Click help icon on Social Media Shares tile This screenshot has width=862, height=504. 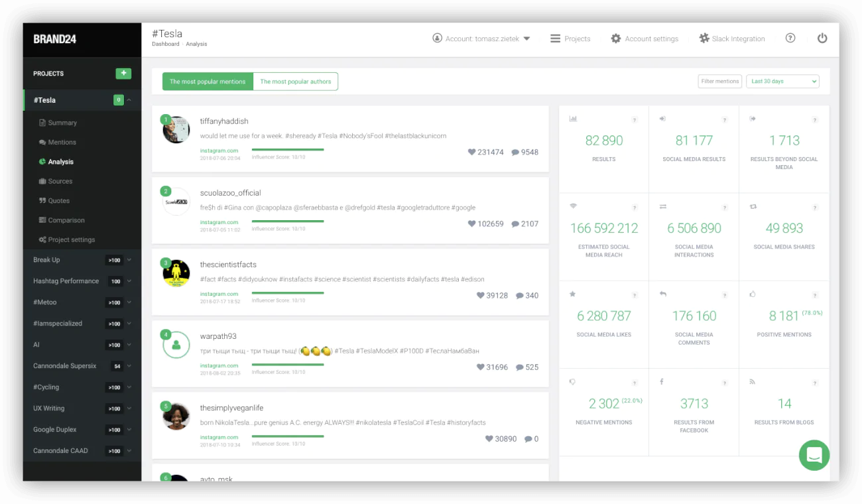pos(815,208)
